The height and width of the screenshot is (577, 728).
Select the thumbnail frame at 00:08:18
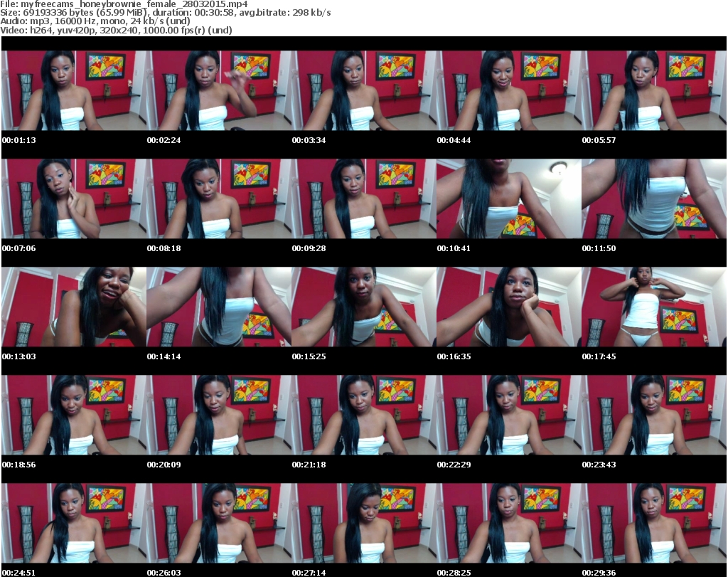[x=219, y=198]
